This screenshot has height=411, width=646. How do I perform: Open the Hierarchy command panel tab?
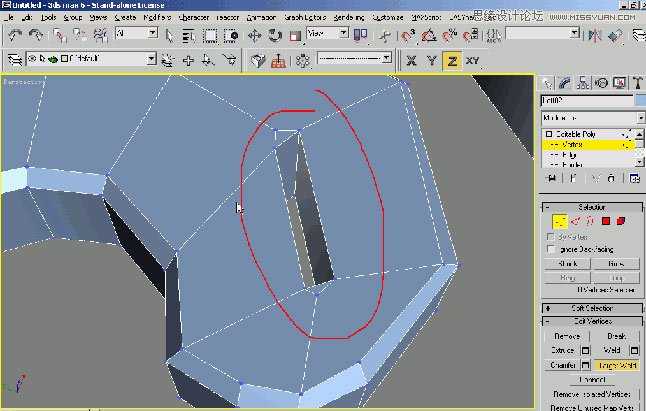(x=583, y=84)
